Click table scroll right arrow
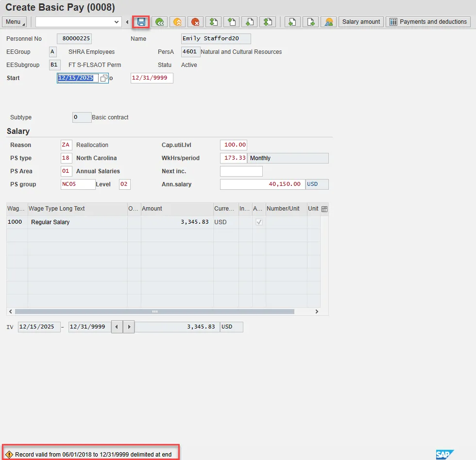Viewport: 476px width, 460px height. (317, 312)
